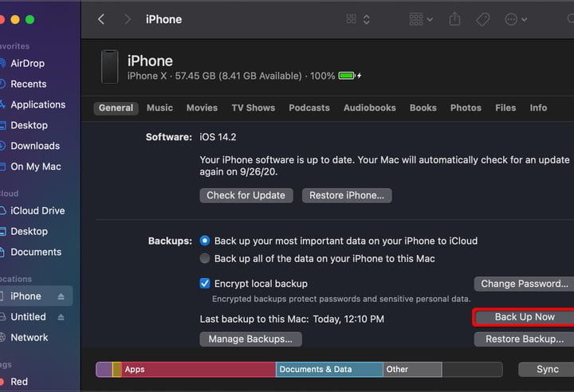
Task: Click Back Up Now button
Action: click(525, 317)
